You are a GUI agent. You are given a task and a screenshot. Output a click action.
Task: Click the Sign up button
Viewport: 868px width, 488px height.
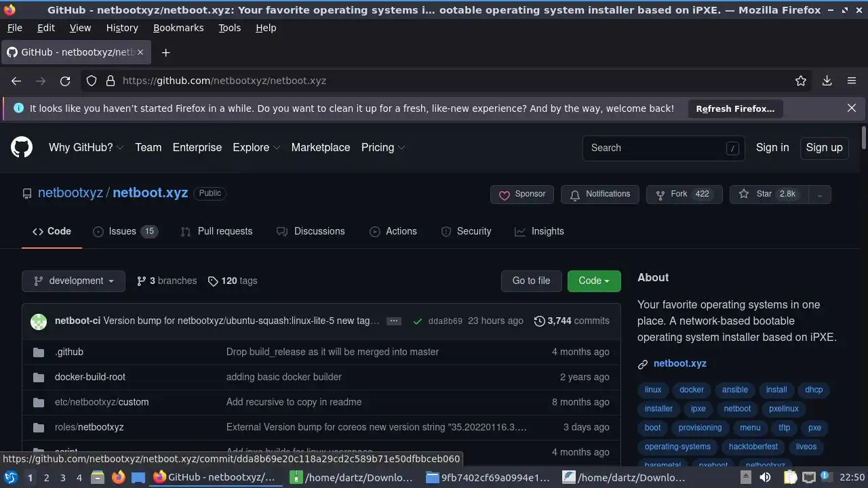pyautogui.click(x=824, y=147)
